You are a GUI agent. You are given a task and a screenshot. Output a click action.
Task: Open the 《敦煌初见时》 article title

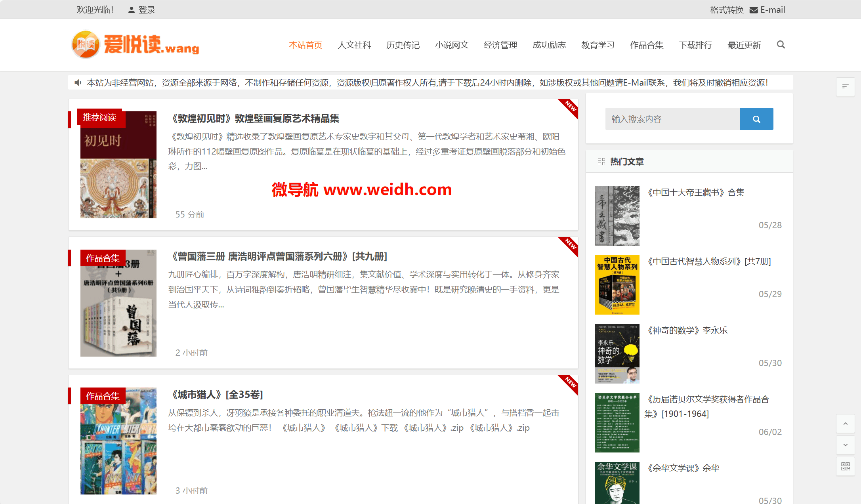tap(254, 118)
